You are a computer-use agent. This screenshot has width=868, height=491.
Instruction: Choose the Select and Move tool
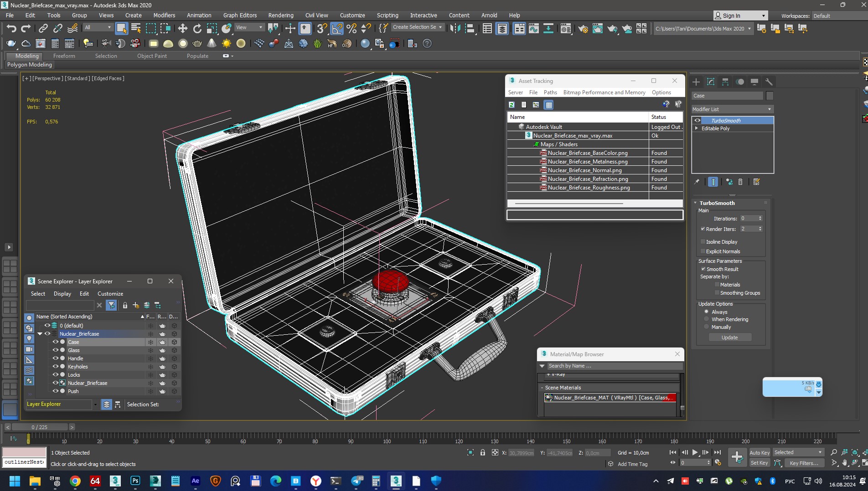click(x=182, y=29)
